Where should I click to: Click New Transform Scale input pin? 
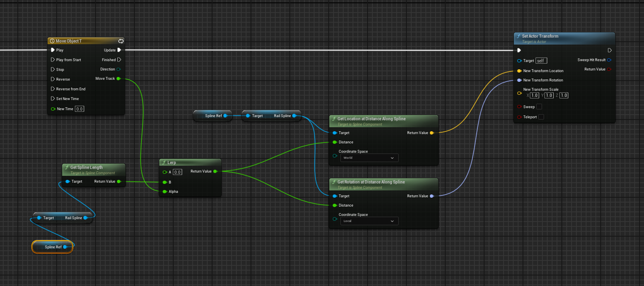pyautogui.click(x=519, y=93)
